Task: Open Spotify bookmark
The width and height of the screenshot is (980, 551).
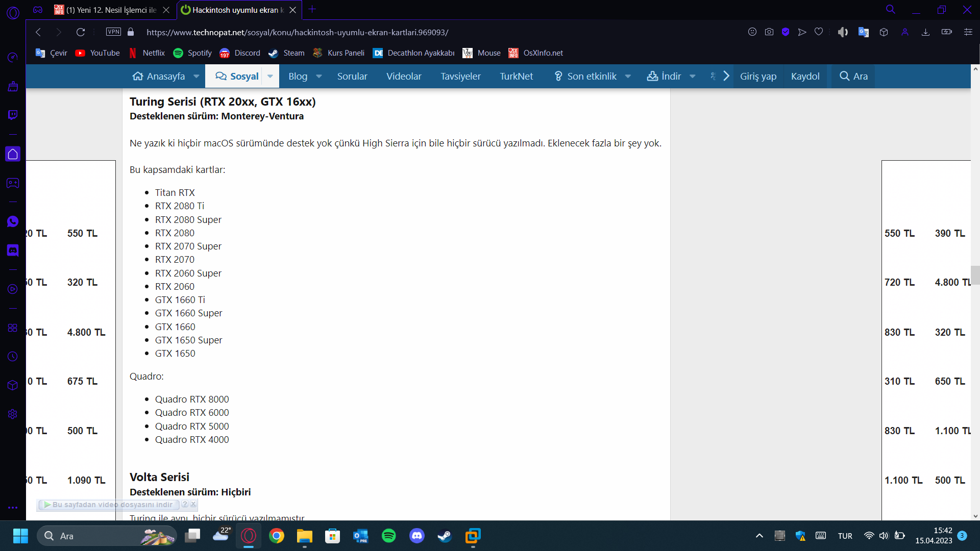Action: [x=192, y=53]
